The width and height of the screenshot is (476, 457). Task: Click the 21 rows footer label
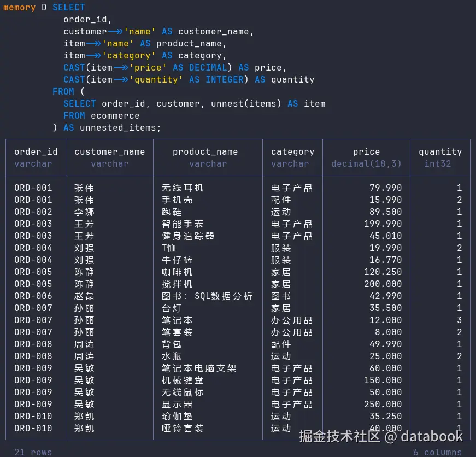click(x=33, y=452)
